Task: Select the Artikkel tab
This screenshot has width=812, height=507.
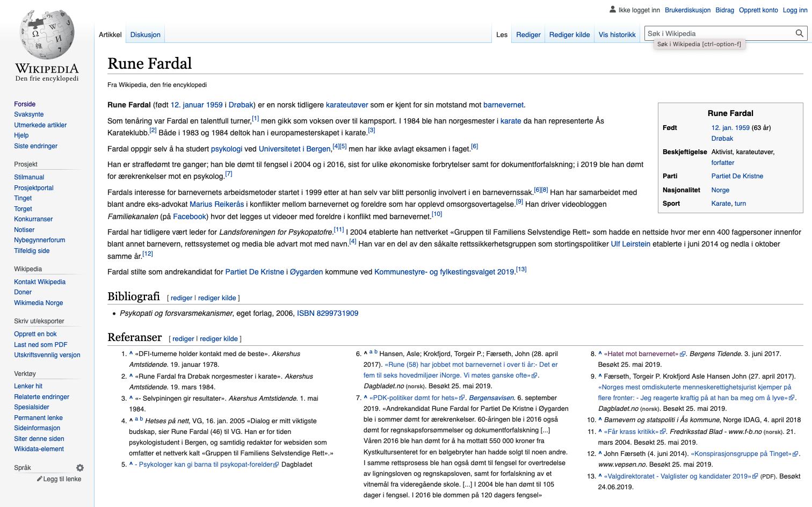Action: 110,34
